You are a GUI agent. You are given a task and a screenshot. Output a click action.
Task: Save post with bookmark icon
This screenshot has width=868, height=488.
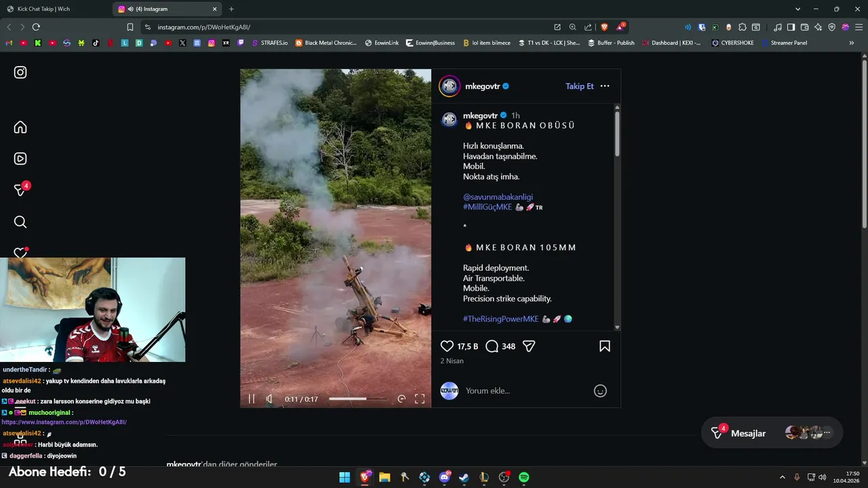point(605,346)
